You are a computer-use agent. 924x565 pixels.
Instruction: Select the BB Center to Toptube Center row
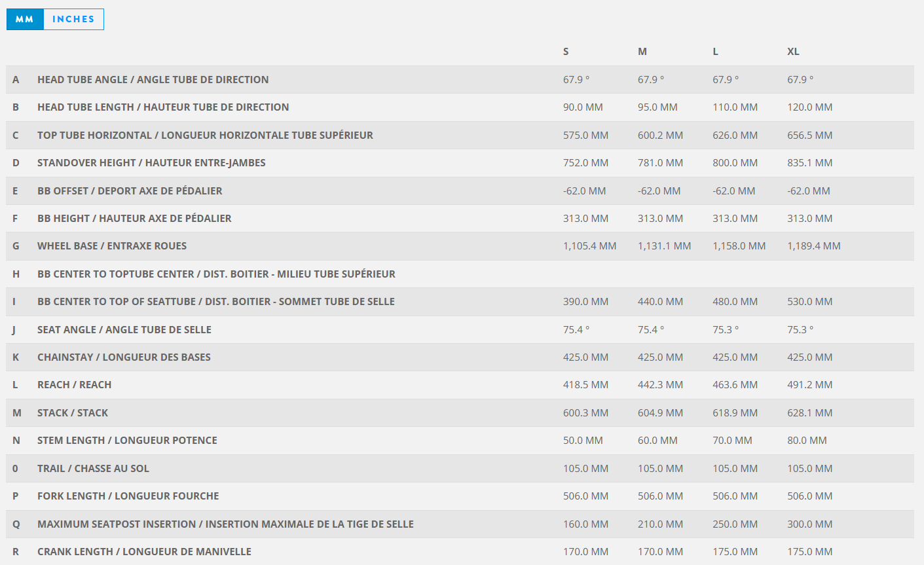click(216, 274)
